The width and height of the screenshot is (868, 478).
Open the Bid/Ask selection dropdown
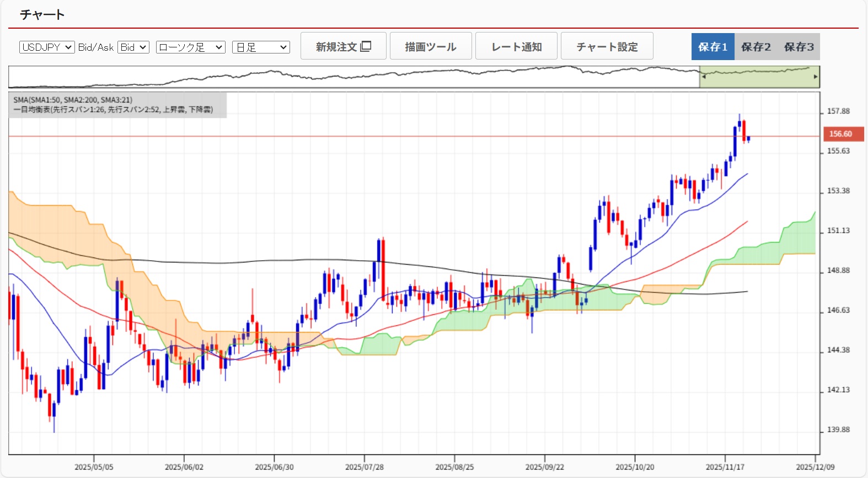[x=133, y=47]
